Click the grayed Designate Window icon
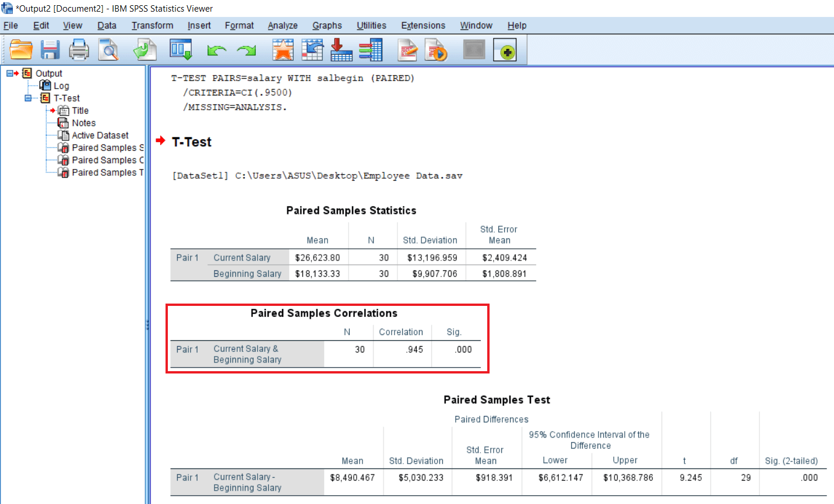This screenshot has height=504, width=834. [474, 50]
